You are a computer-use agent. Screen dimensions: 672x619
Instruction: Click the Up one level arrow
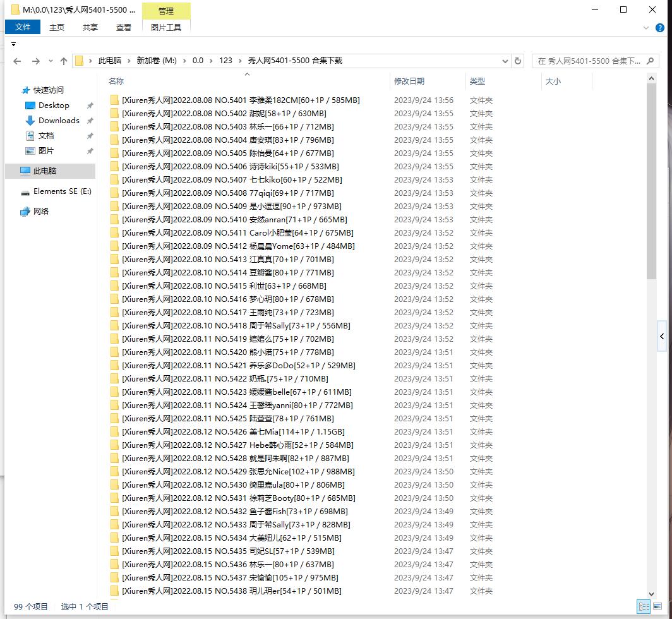[x=63, y=61]
